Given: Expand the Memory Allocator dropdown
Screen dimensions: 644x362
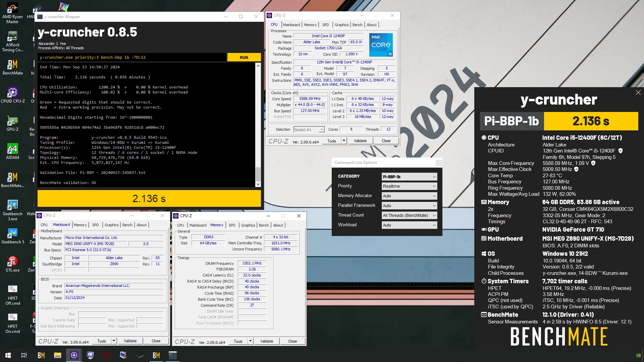Looking at the screenshot, I should 409,196.
